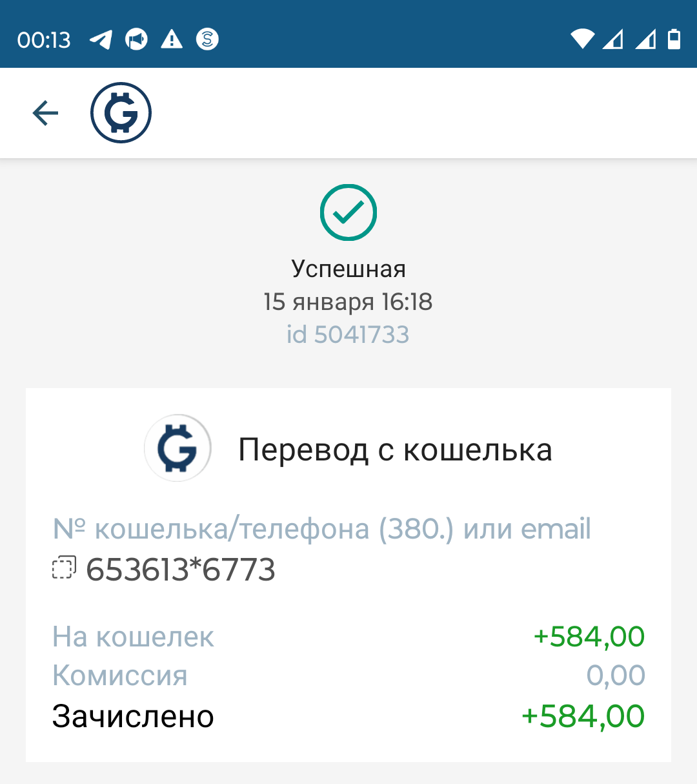Tap the G coin logo in header
Screen dimensions: 697x784
coord(121,113)
